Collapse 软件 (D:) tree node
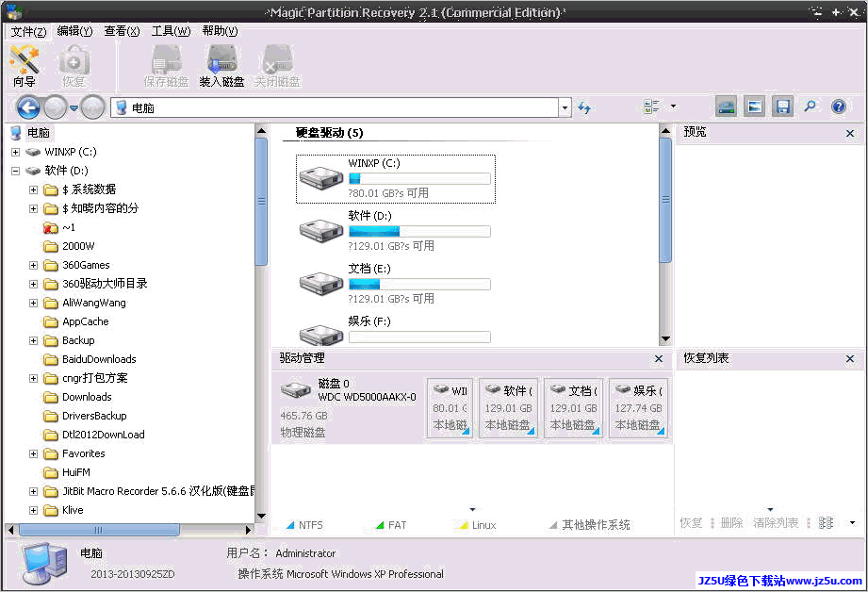Image resolution: width=868 pixels, height=592 pixels. 15,171
